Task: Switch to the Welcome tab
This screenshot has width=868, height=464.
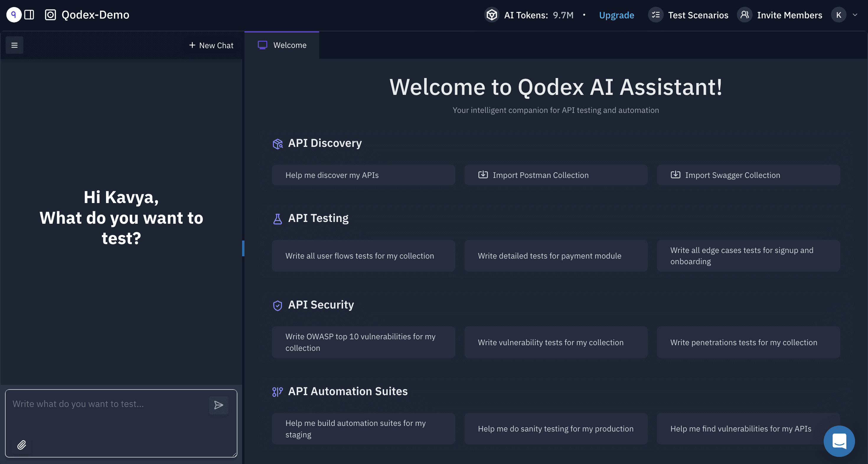Action: pyautogui.click(x=282, y=45)
